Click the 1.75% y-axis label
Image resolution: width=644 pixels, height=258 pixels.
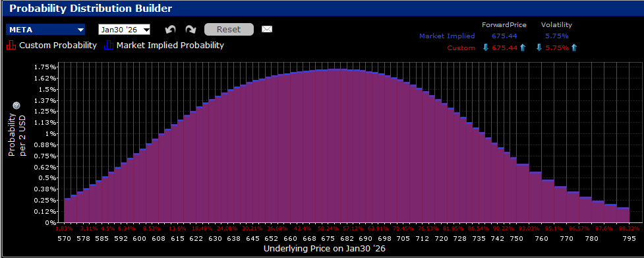[x=45, y=67]
